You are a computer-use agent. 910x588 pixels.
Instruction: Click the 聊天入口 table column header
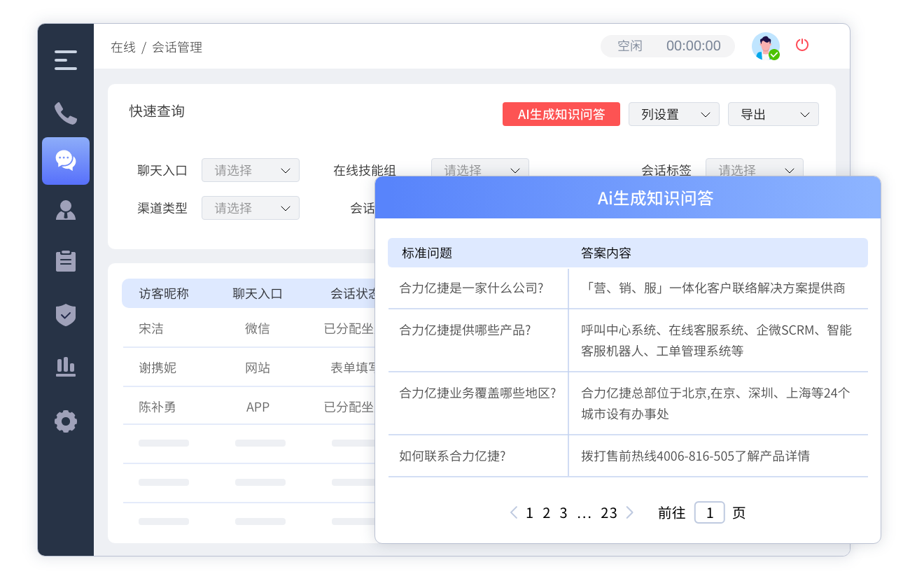point(258,293)
